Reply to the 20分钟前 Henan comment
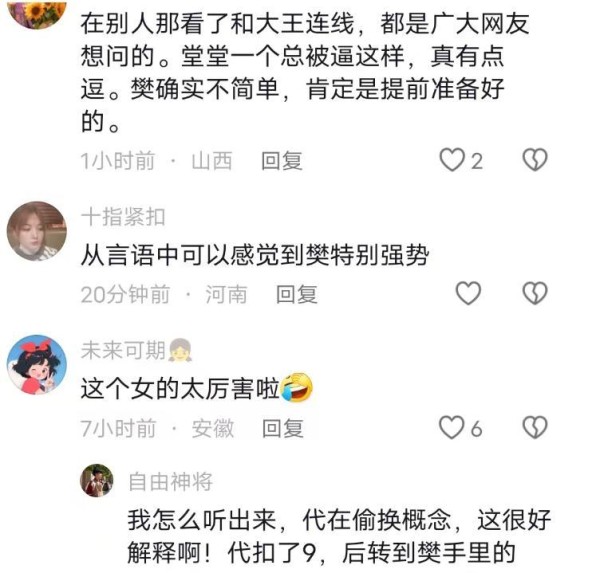 (297, 294)
